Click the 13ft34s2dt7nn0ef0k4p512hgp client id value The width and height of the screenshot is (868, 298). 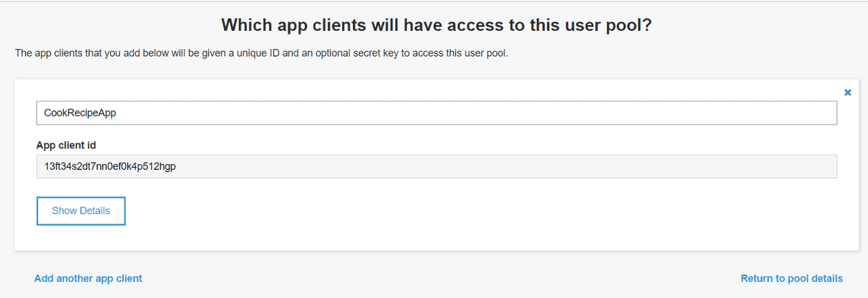tap(110, 166)
